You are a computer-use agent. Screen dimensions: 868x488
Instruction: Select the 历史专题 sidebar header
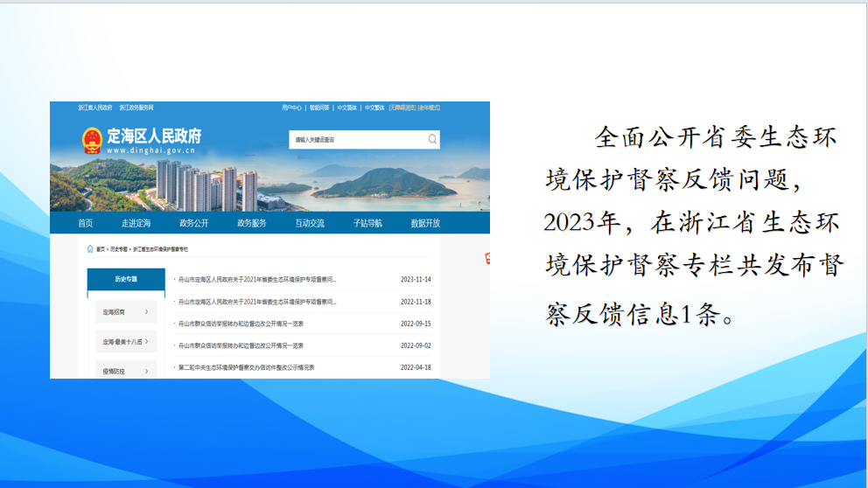(x=126, y=279)
